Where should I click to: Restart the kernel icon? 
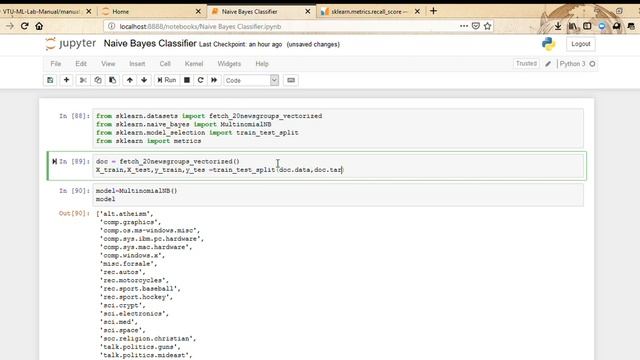(200, 80)
